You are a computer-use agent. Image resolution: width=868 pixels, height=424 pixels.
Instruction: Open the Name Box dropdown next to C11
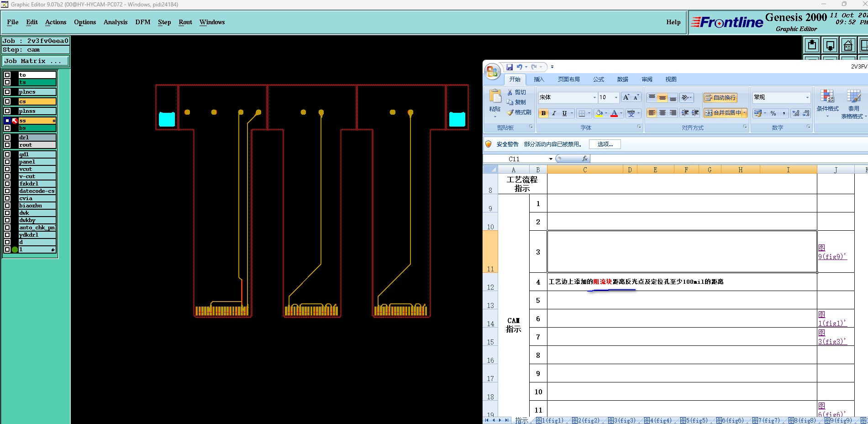coord(551,159)
